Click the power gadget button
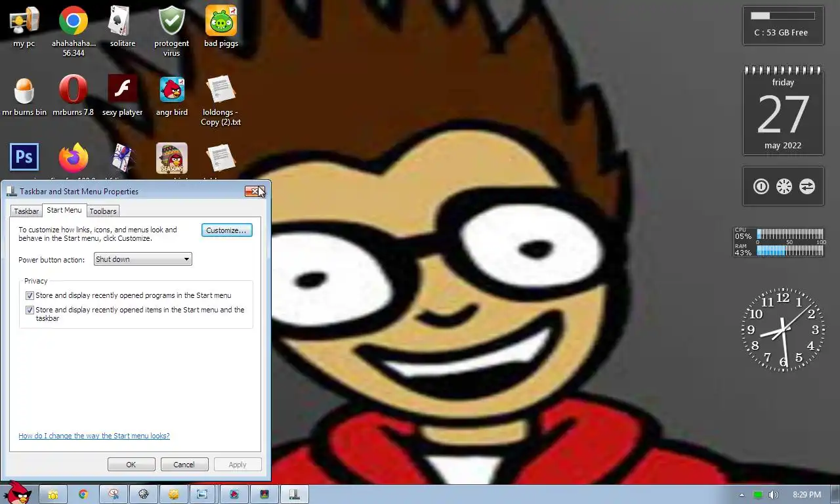Viewport: 840px width, 504px height. pyautogui.click(x=761, y=186)
